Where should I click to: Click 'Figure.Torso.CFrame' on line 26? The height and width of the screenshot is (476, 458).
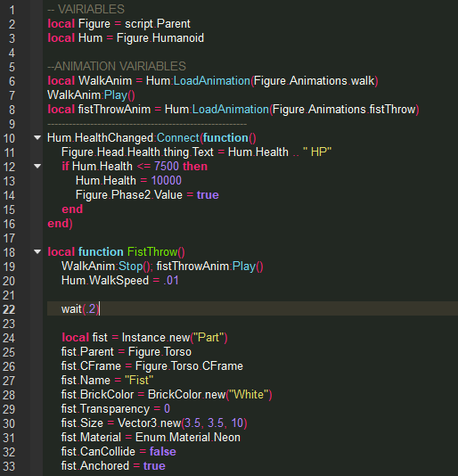pyautogui.click(x=189, y=366)
